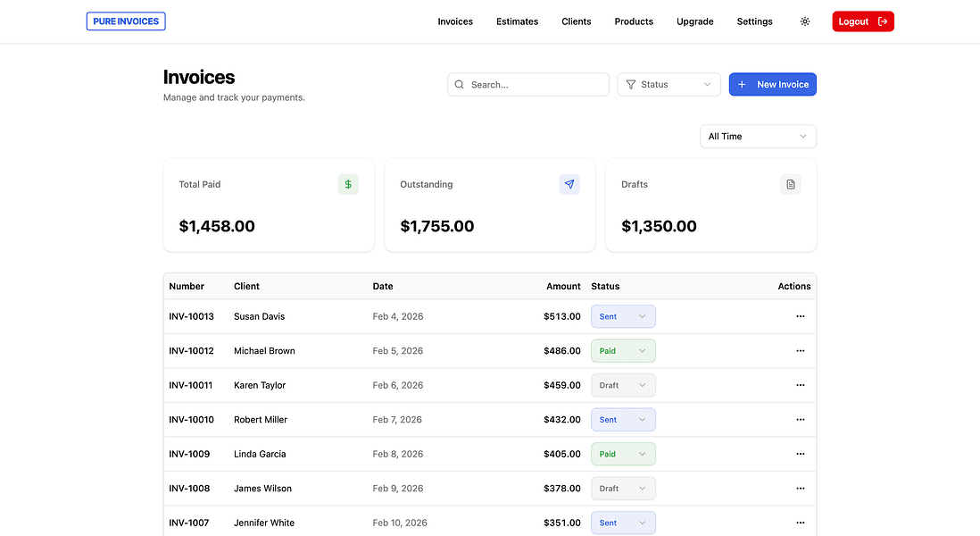The width and height of the screenshot is (980, 536).
Task: Navigate to the Clients page
Action: (576, 21)
